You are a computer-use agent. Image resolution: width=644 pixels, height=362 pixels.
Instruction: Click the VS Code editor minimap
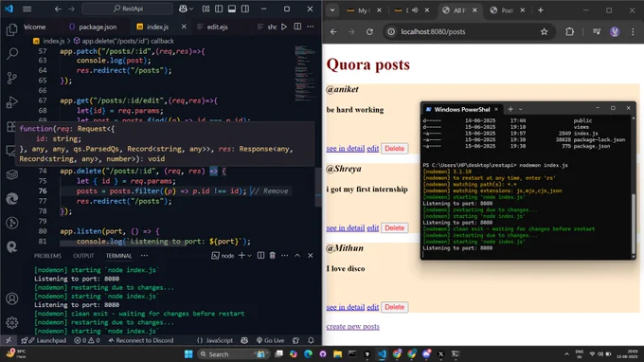pos(305,73)
